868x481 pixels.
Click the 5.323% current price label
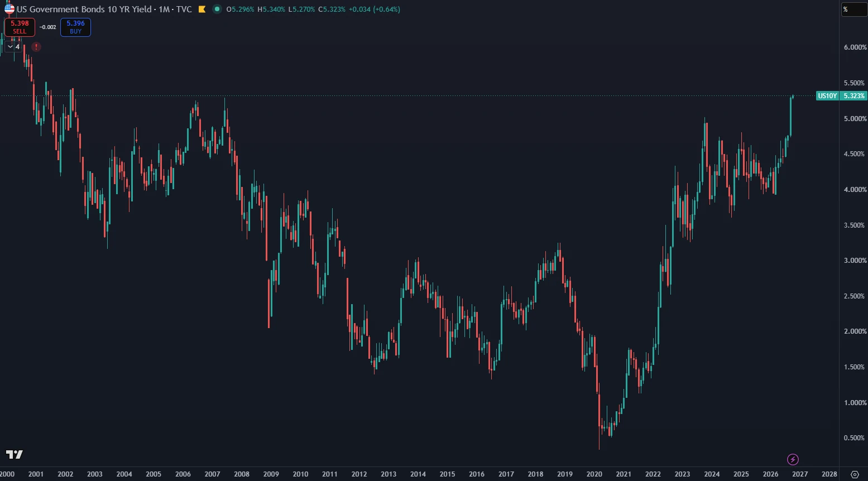(x=854, y=96)
